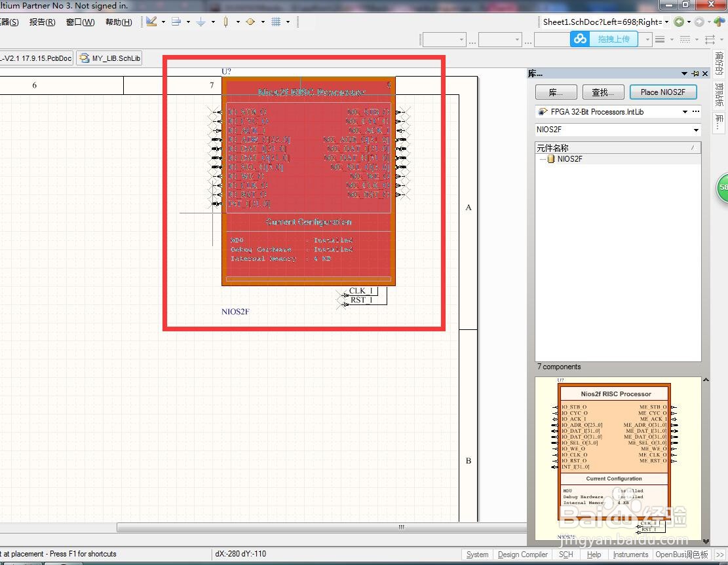The width and height of the screenshot is (728, 565).
Task: Open the digital devices icon
Action: coord(225,22)
